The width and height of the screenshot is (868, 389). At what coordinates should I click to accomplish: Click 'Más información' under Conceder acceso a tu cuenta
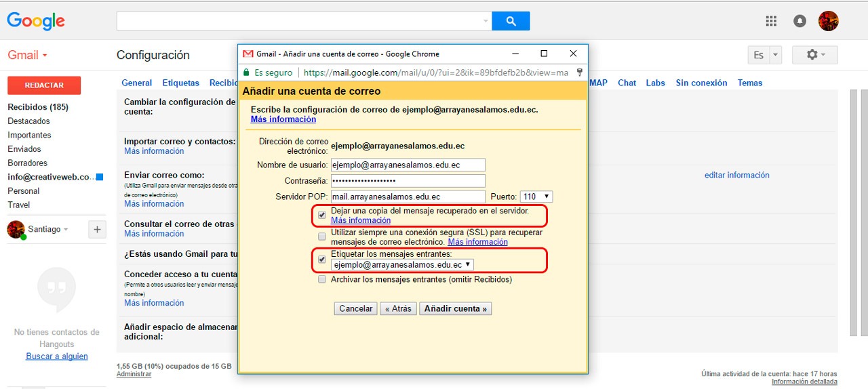tap(154, 303)
